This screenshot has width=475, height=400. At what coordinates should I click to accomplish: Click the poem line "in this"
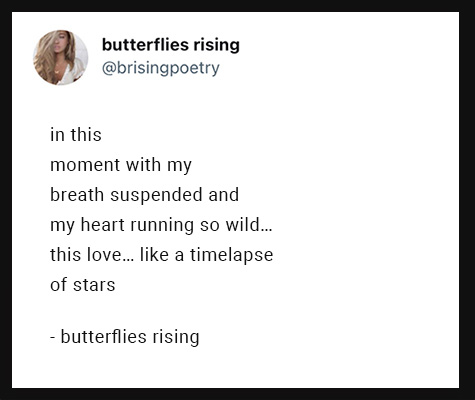[x=76, y=135]
